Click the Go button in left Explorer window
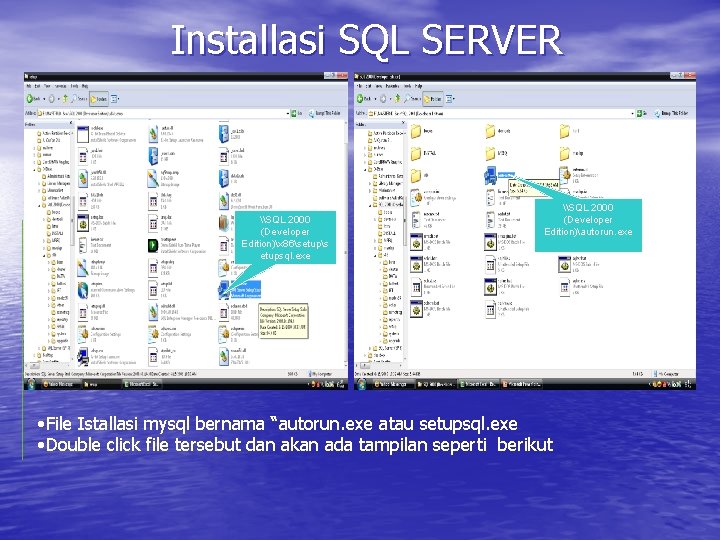The width and height of the screenshot is (720, 540). 297,113
